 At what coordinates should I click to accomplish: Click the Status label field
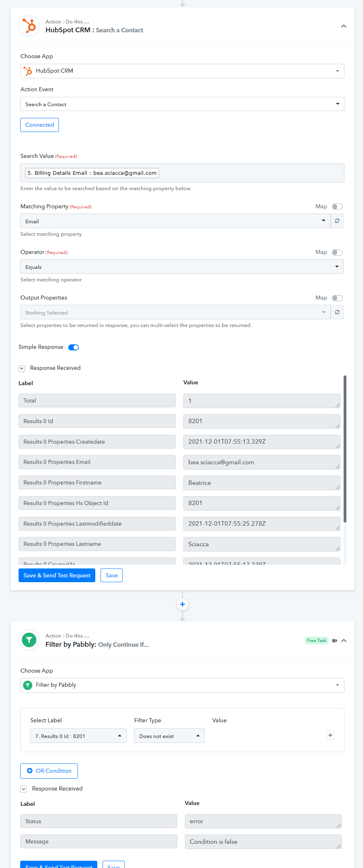(x=99, y=821)
